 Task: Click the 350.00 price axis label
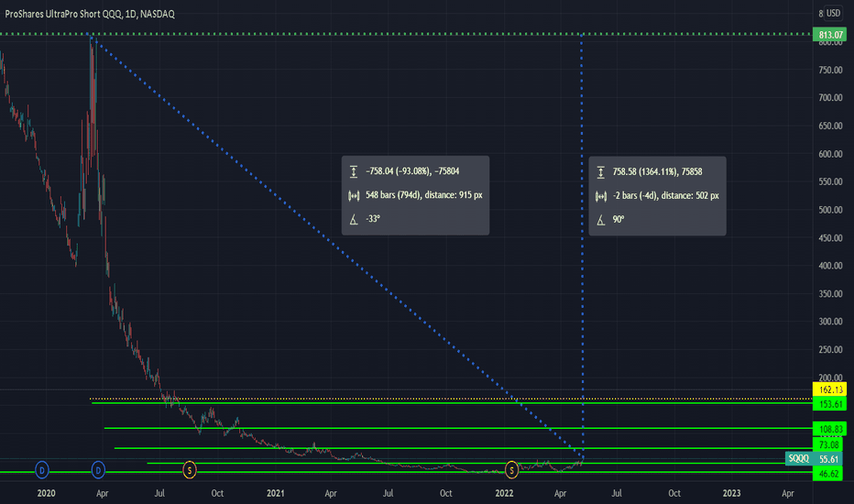coord(830,293)
